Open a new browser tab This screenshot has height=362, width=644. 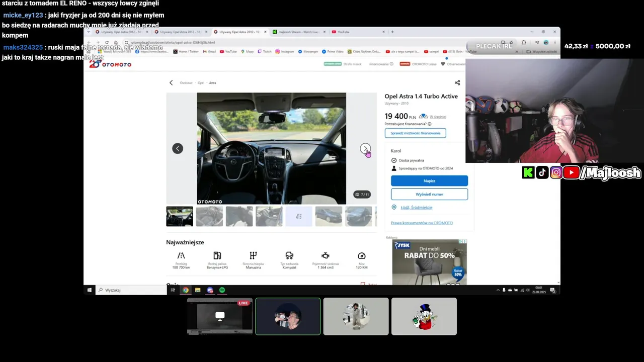tap(392, 32)
